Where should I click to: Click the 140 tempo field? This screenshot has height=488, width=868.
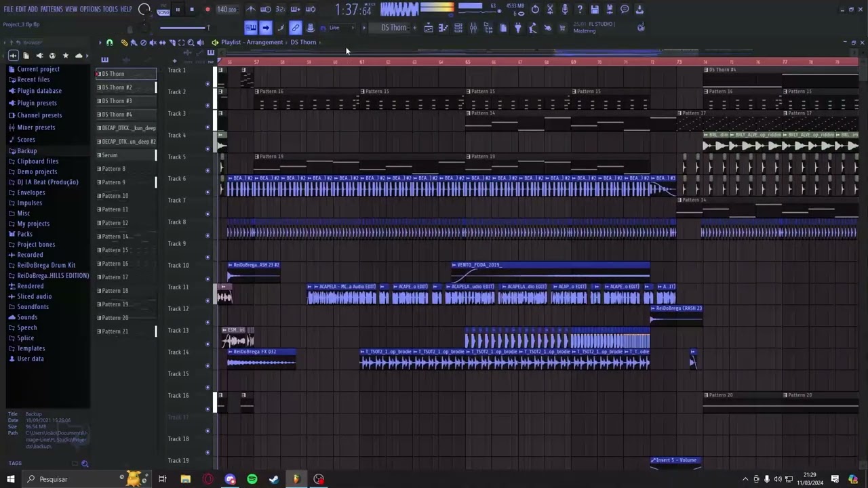226,9
